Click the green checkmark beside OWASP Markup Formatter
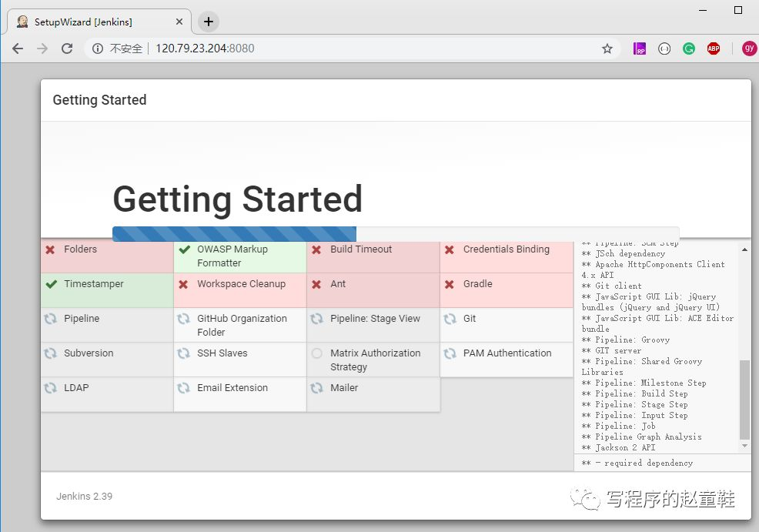 click(x=184, y=249)
